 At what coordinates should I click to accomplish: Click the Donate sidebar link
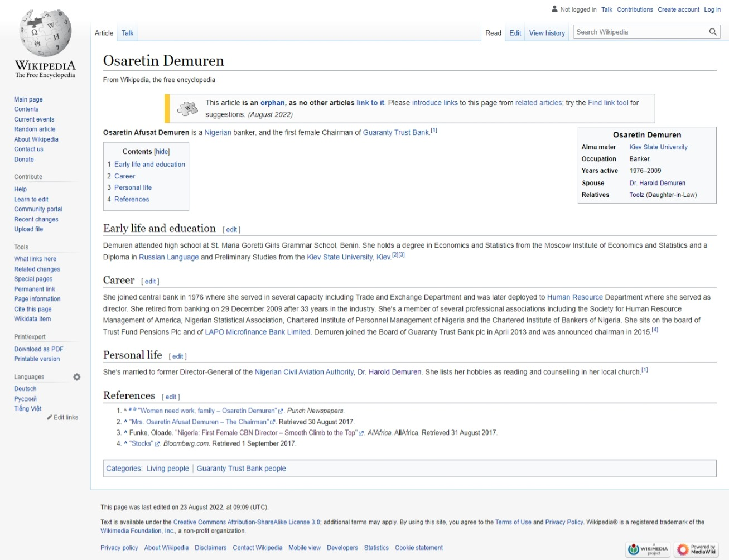24,160
